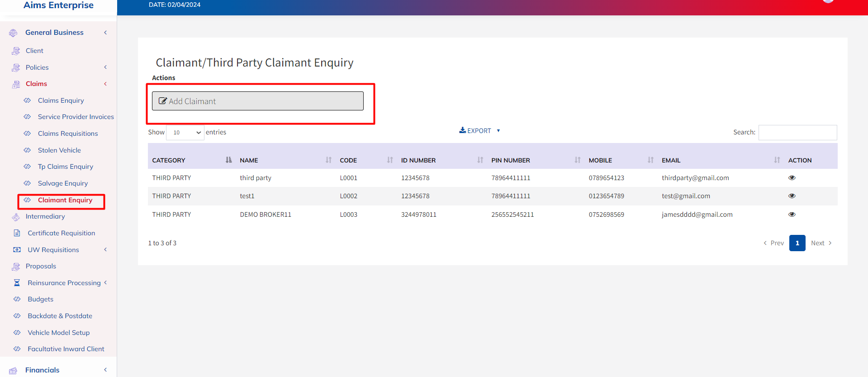Go to Salvage Enquiry in sidebar
868x377 pixels.
point(63,183)
